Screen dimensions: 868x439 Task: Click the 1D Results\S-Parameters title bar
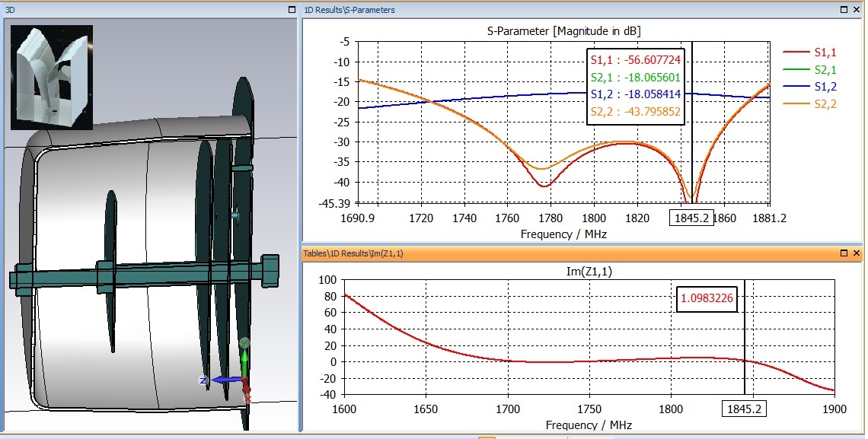tap(583, 10)
